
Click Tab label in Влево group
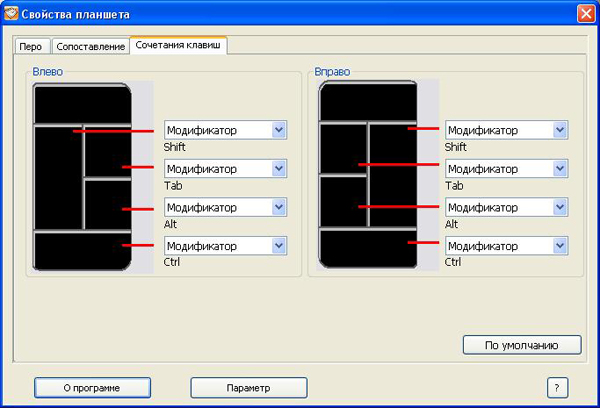(x=173, y=186)
